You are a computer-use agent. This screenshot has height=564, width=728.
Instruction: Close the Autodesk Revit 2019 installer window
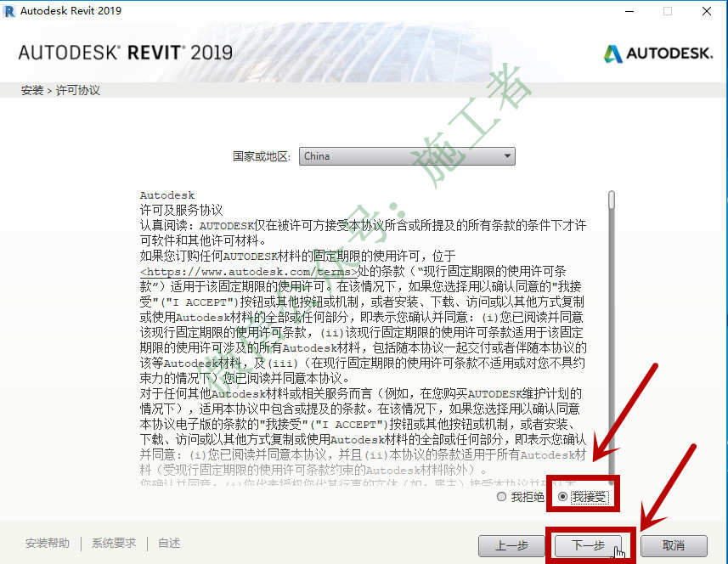706,11
